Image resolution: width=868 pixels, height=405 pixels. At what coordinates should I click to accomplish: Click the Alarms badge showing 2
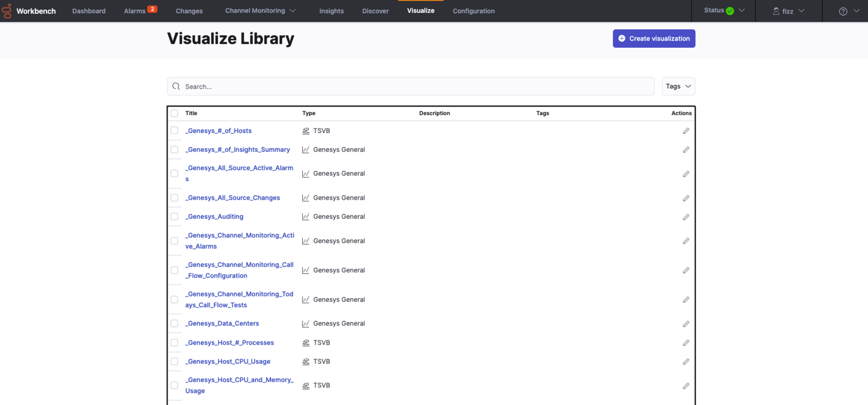[x=153, y=9]
